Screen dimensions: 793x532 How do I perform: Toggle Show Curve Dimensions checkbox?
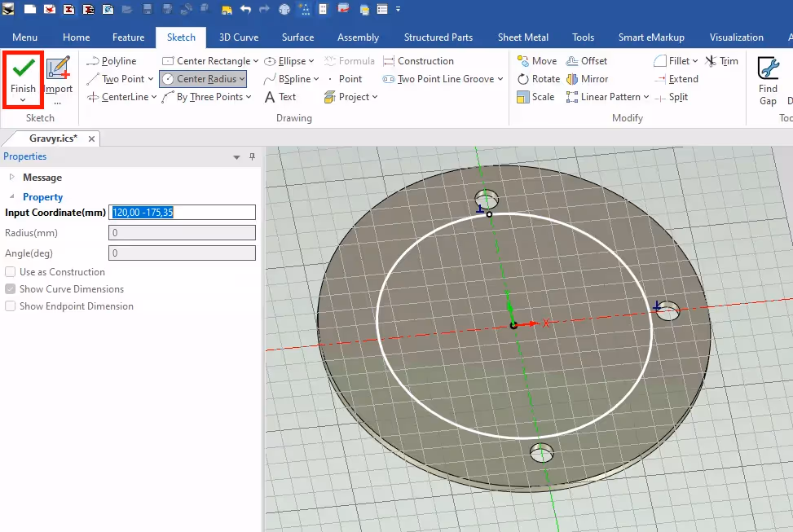pos(11,289)
